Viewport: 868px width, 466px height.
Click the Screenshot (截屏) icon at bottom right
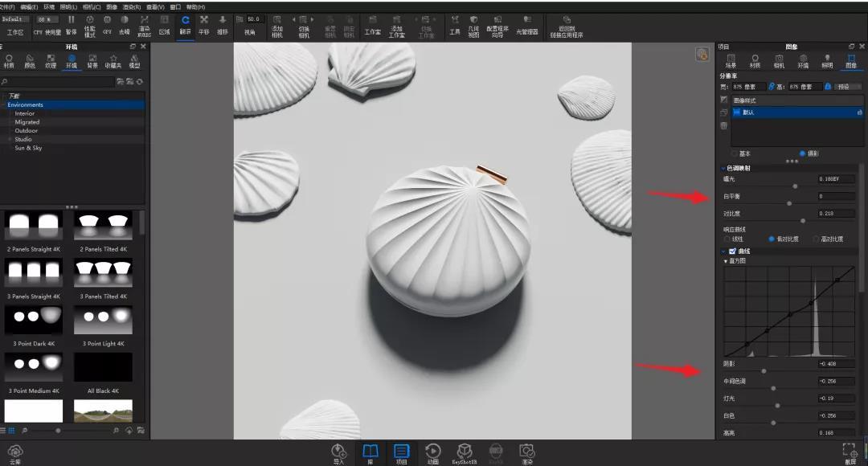click(850, 454)
